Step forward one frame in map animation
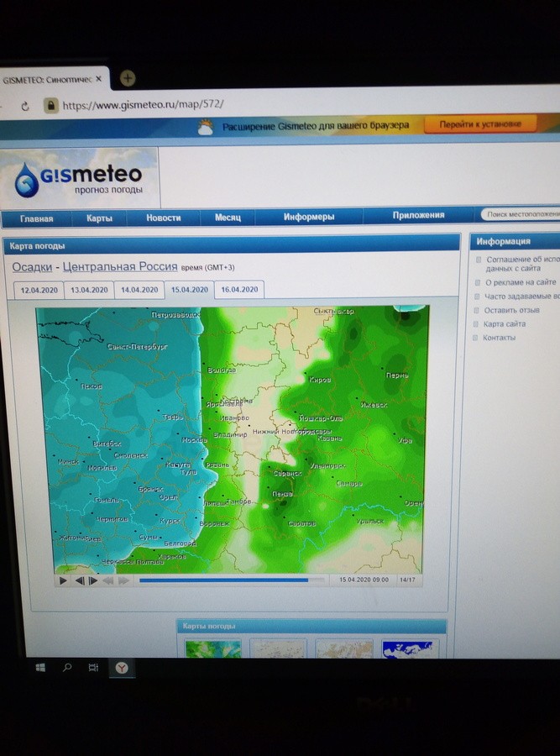This screenshot has height=756, width=560. 93,580
